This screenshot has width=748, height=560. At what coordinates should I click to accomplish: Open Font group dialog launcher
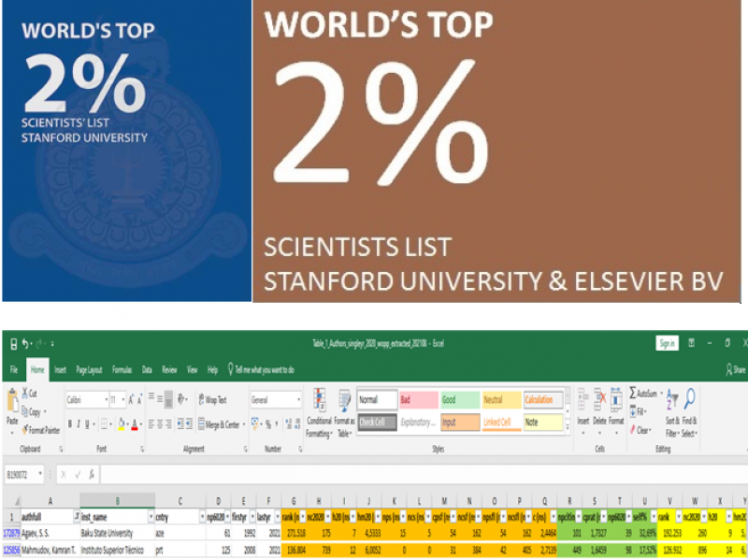coord(142,450)
